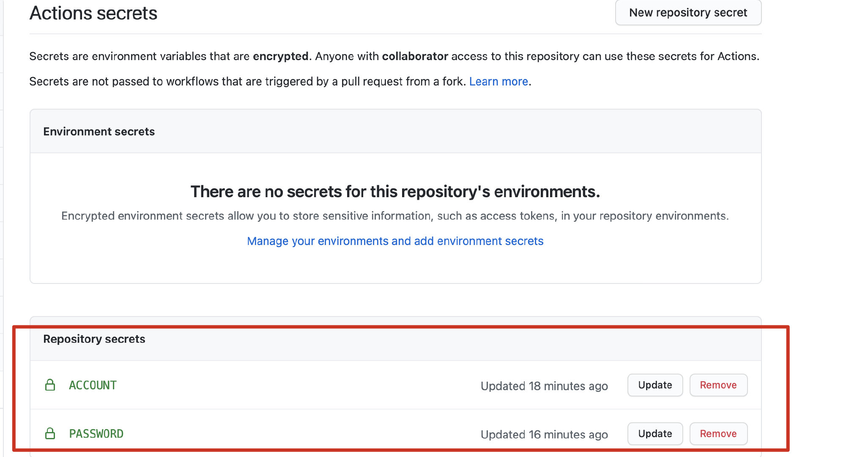Click the Repository secrets heading
The image size is (868, 457).
(x=94, y=339)
